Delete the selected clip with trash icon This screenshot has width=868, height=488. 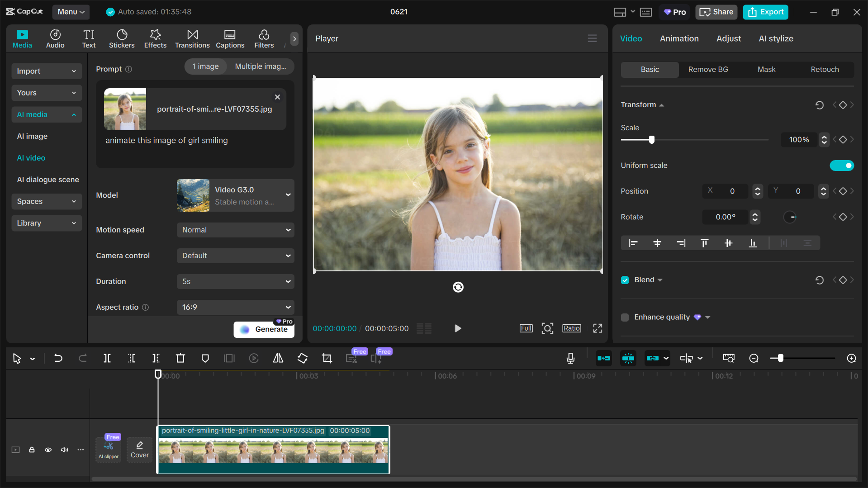click(180, 359)
